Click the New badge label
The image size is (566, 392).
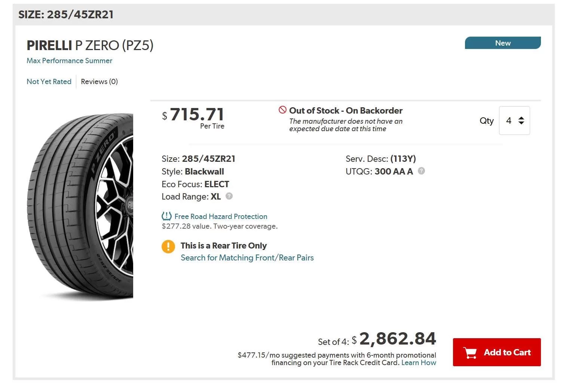(503, 43)
